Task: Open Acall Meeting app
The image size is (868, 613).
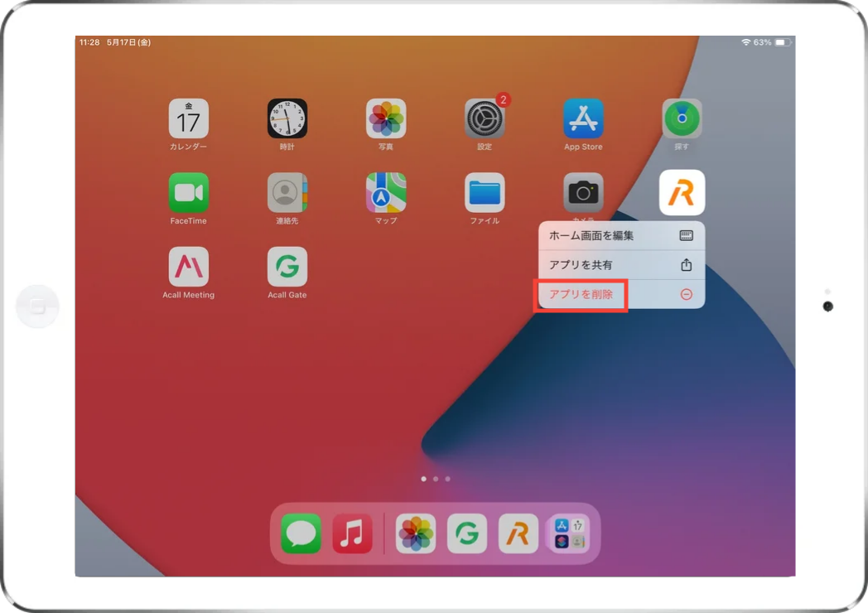Action: (188, 267)
